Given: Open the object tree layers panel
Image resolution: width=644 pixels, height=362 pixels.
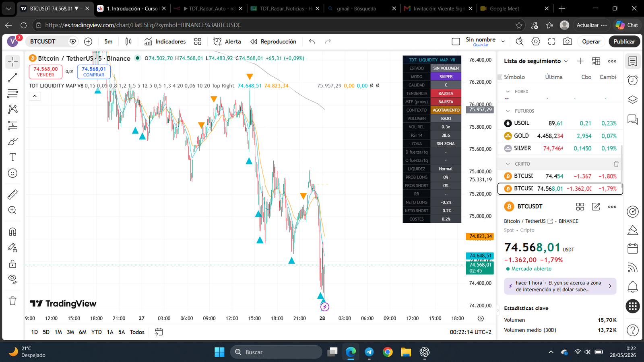Looking at the screenshot, I should 633,99.
